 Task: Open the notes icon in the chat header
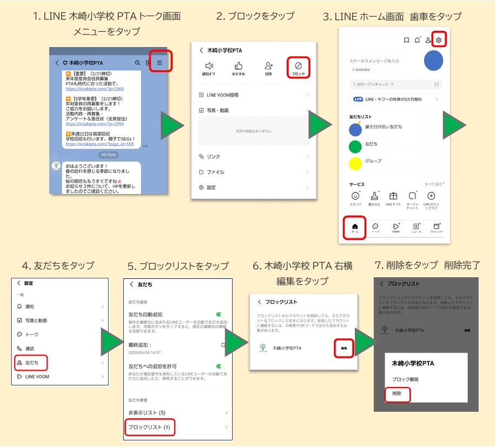(148, 63)
